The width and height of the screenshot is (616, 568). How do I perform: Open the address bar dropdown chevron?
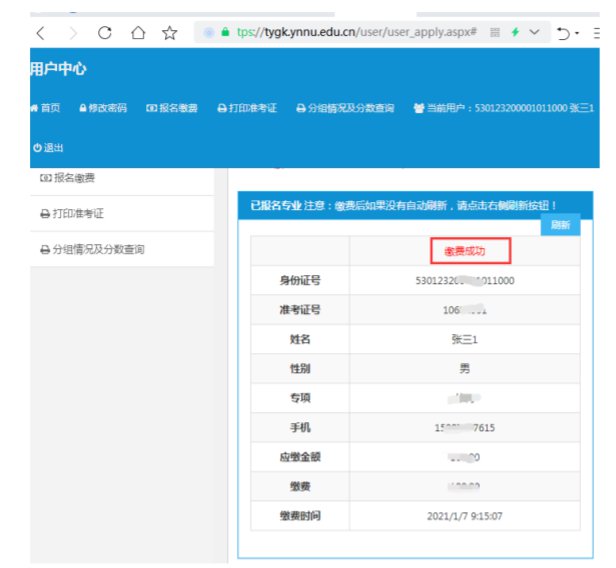535,32
